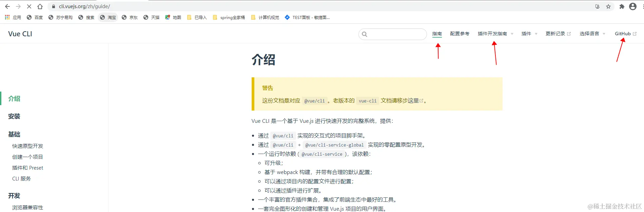Open the spring全家桶 bookmark folder
Screen dimensions: 644x212
229,17
